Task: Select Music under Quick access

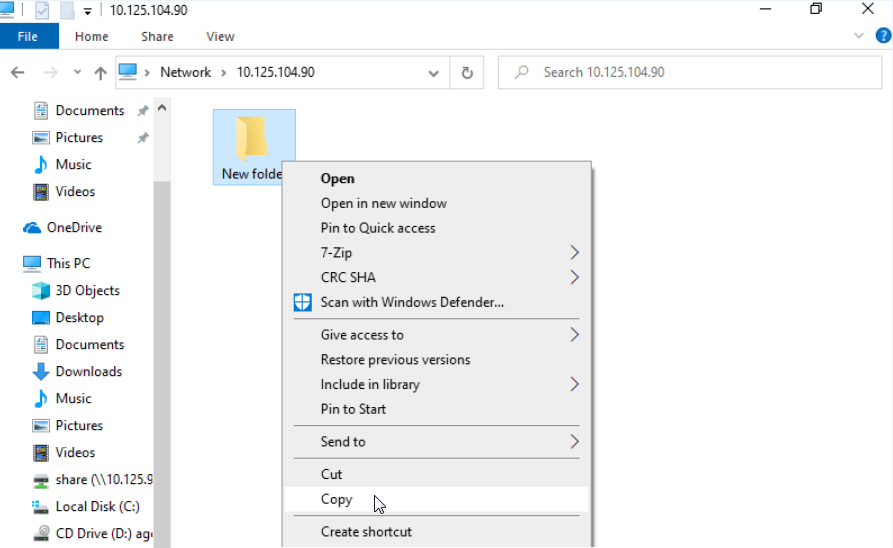Action: (x=73, y=165)
